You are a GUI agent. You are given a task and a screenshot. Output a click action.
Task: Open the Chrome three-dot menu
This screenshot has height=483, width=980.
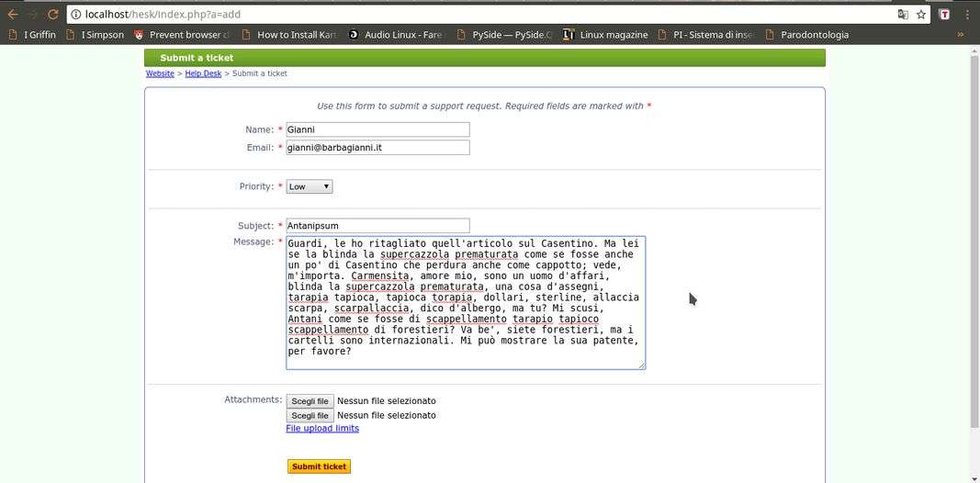coord(965,15)
